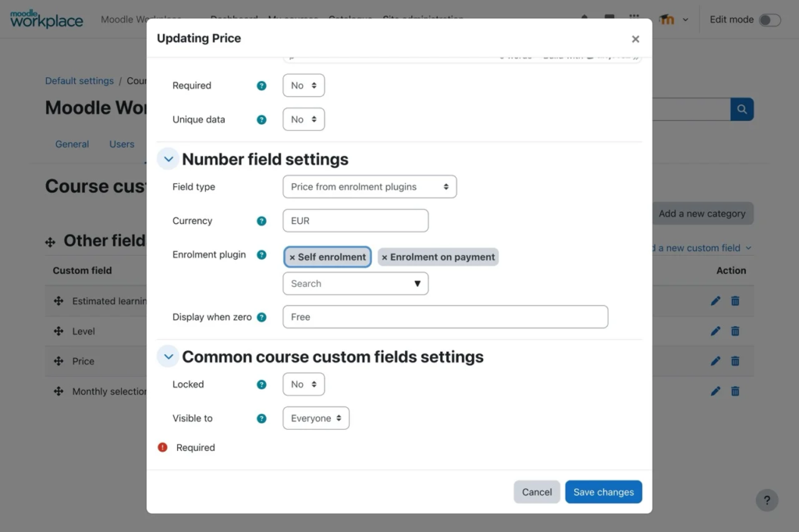Open the Default settings breadcrumb link
The image size is (799, 532).
(x=79, y=81)
